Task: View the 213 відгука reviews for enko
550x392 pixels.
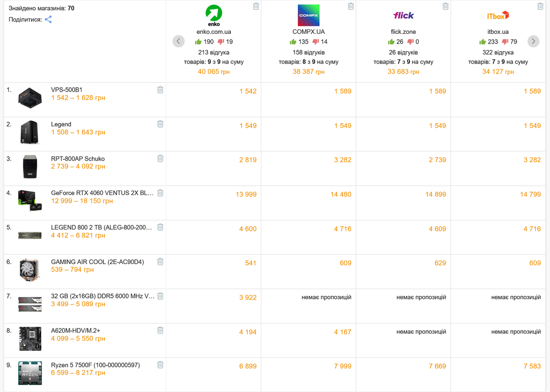Action: (x=214, y=52)
